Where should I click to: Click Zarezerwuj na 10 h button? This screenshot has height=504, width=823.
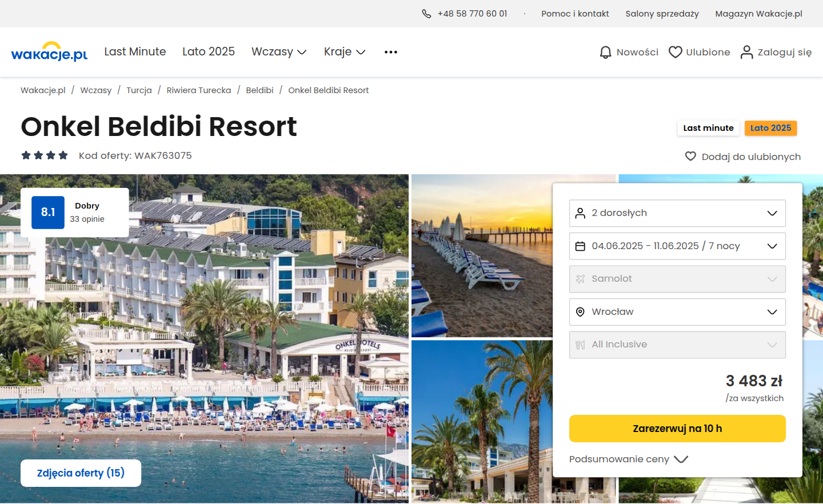677,429
